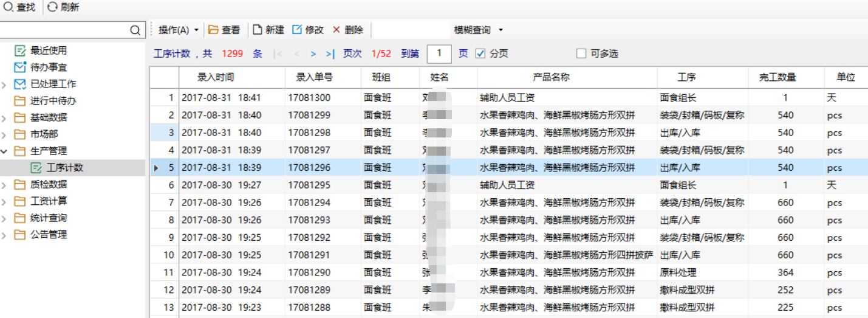Click the 刷新 refresh icon
Screen dimensions: 868x318
click(53, 7)
